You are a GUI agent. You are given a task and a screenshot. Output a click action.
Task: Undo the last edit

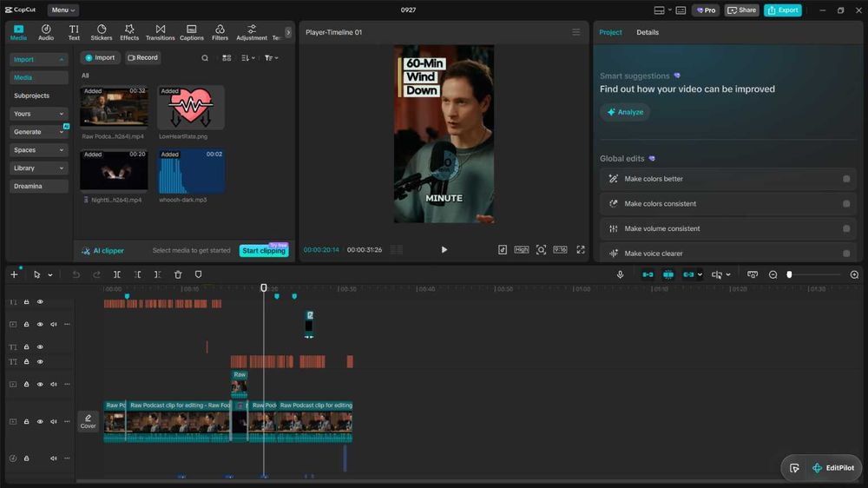76,274
